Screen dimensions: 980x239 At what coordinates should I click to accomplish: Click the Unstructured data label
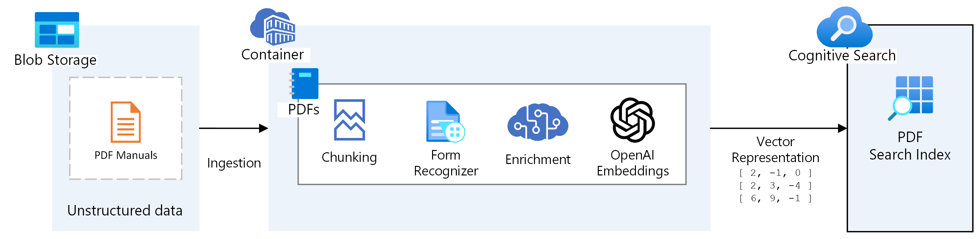point(125,210)
